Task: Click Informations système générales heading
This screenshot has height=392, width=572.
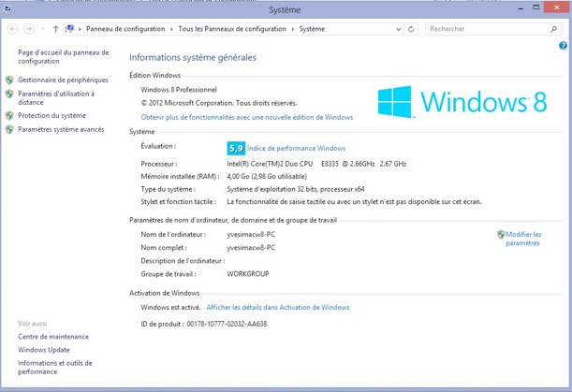Action: (x=193, y=57)
